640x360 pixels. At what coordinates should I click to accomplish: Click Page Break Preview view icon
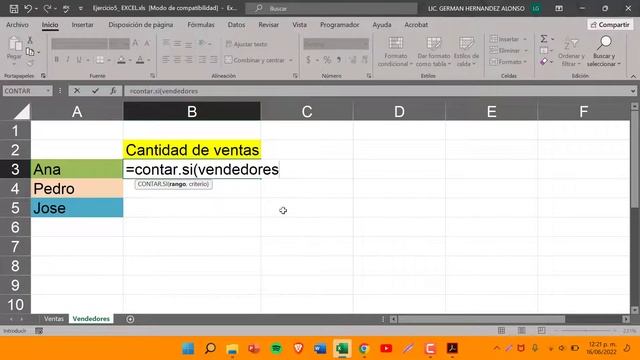[541, 331]
